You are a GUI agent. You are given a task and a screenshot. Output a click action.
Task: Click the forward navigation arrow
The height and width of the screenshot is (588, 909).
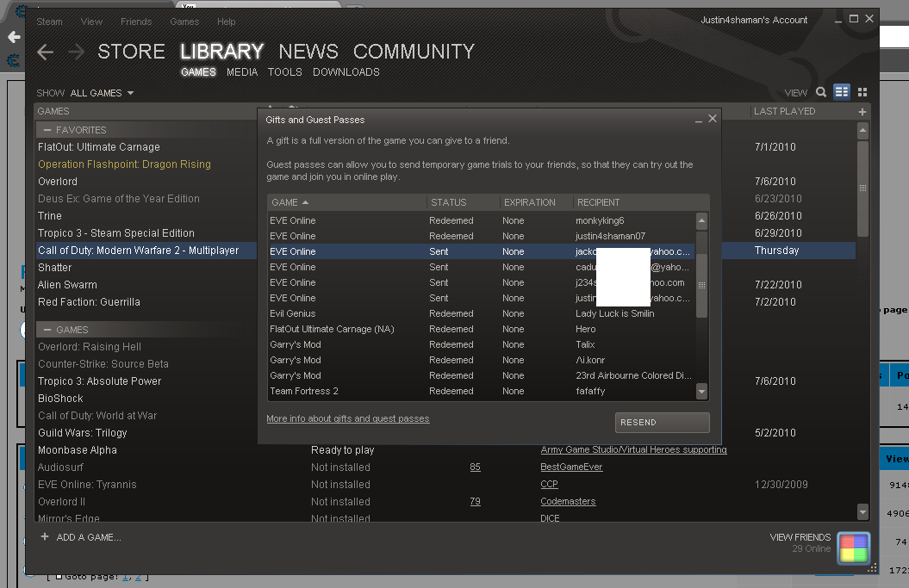click(x=76, y=53)
